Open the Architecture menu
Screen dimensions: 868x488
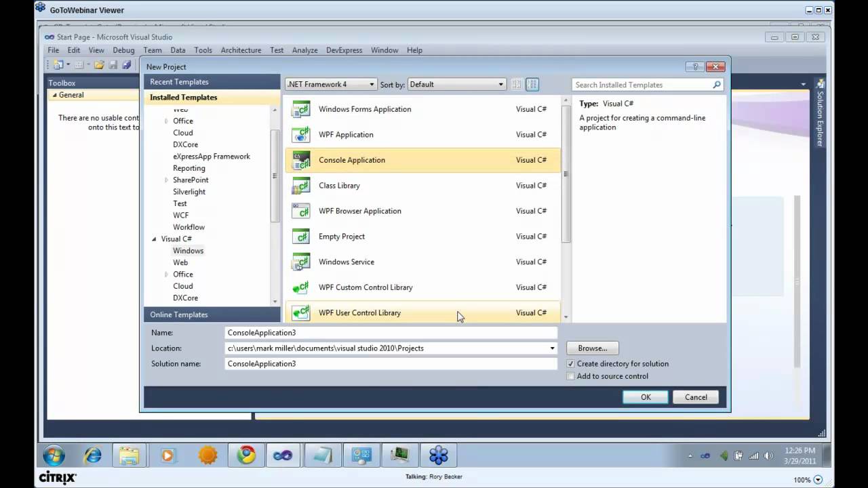(241, 50)
